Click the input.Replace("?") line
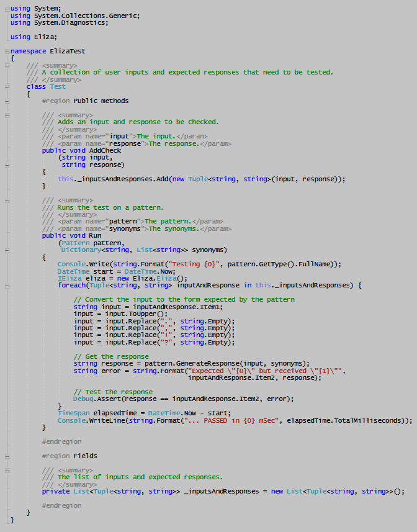The image size is (417, 532). [154, 342]
